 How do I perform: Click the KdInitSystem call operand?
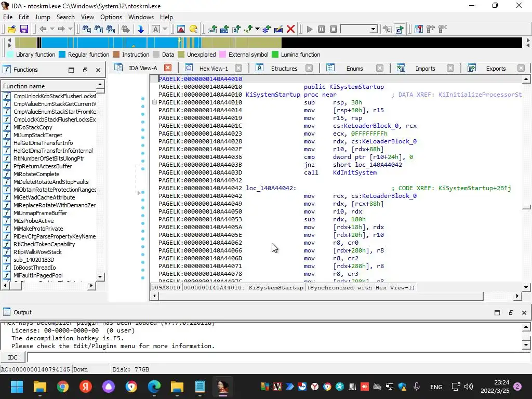point(354,172)
